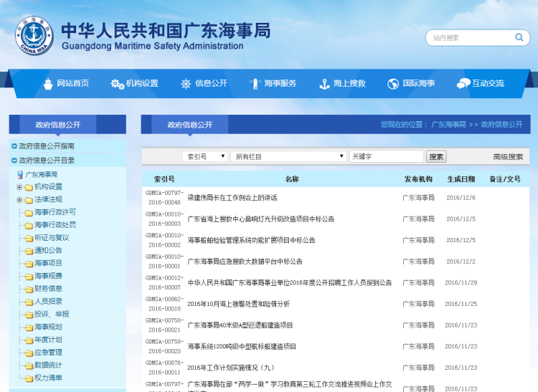Viewport: 538px width, 392px height.
Task: Open the 索引号 search field dropdown
Action: 206,156
